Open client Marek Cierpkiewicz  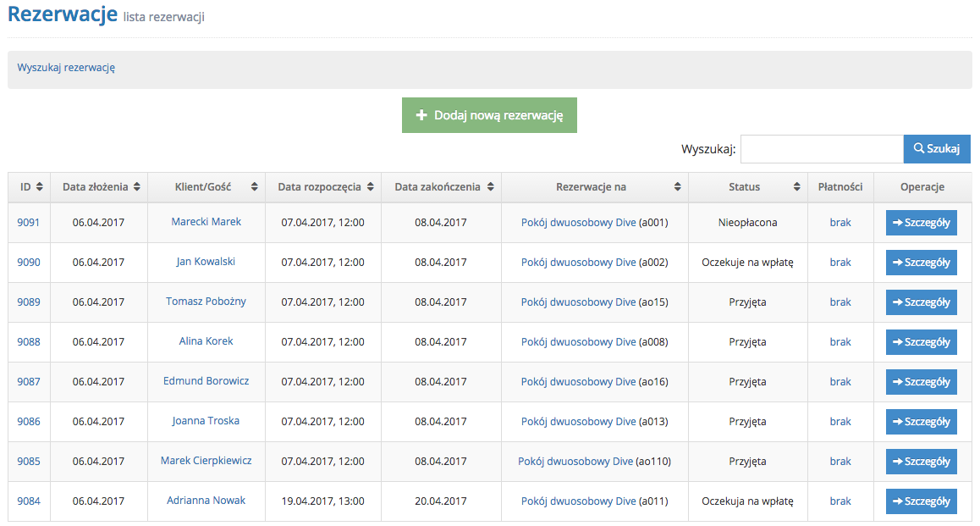(x=206, y=461)
